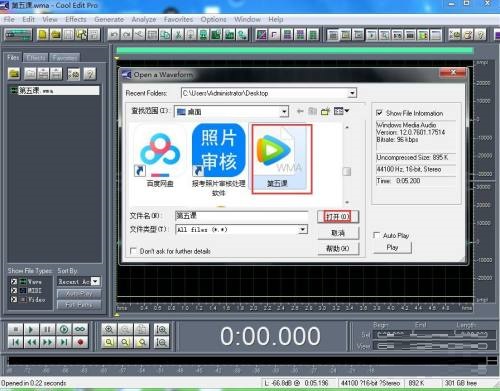Click the 打开 open button
This screenshot has width=500, height=391.
[x=338, y=217]
